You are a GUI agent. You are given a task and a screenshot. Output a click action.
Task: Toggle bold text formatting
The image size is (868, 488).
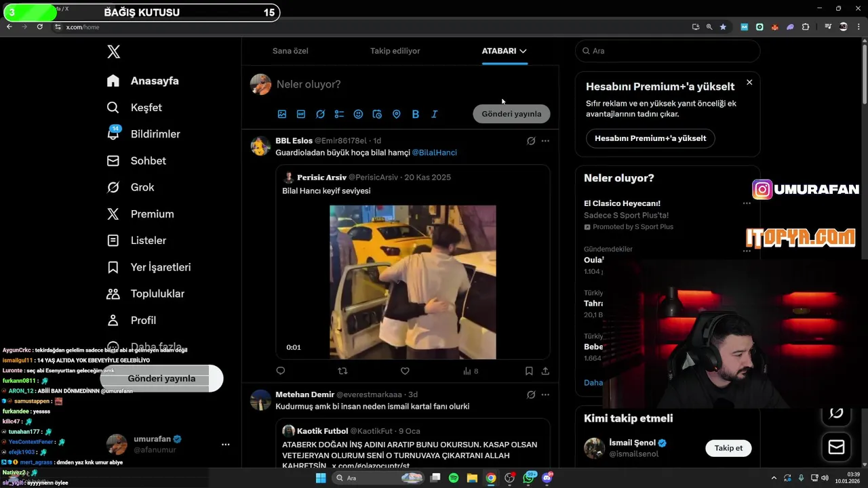pos(416,114)
